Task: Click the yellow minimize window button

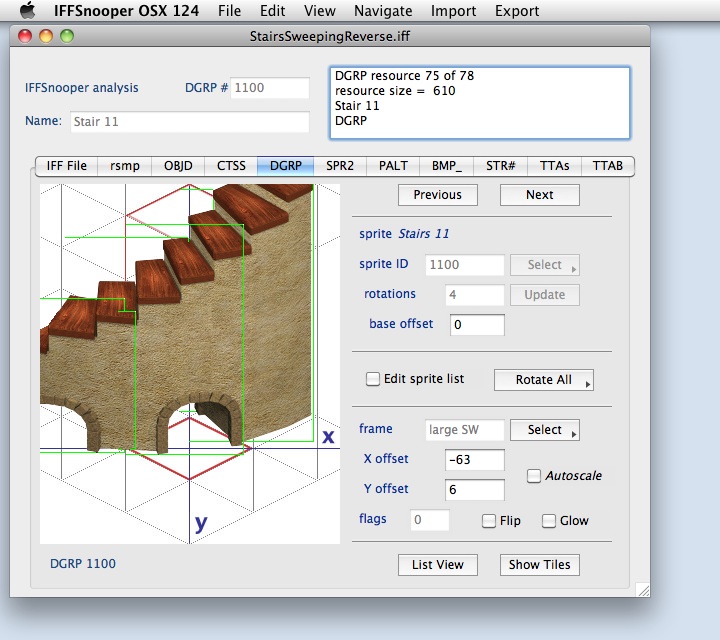Action: coord(46,36)
